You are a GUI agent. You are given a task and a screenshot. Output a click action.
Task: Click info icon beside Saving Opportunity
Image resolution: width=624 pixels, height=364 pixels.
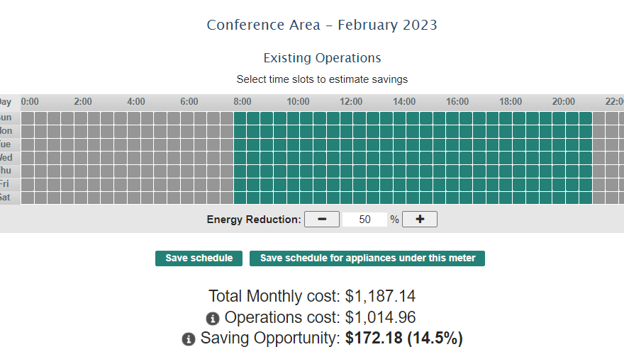pyautogui.click(x=188, y=339)
